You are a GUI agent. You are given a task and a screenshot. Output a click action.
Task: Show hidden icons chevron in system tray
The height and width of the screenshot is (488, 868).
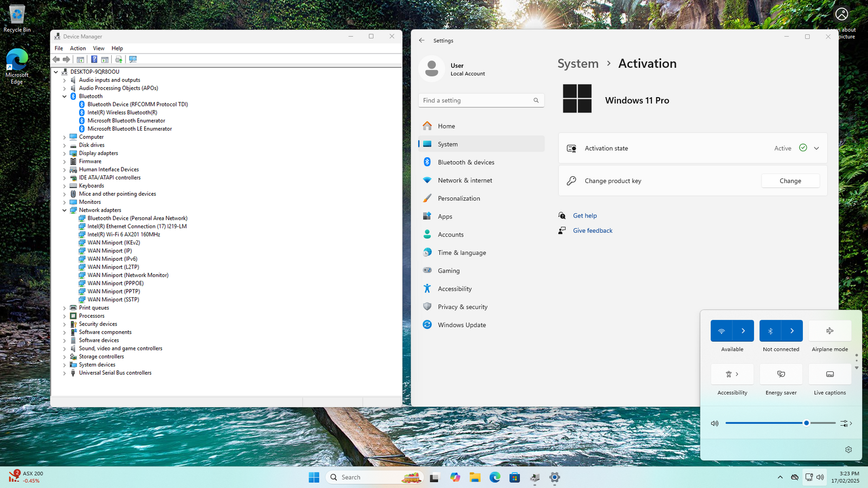780,477
